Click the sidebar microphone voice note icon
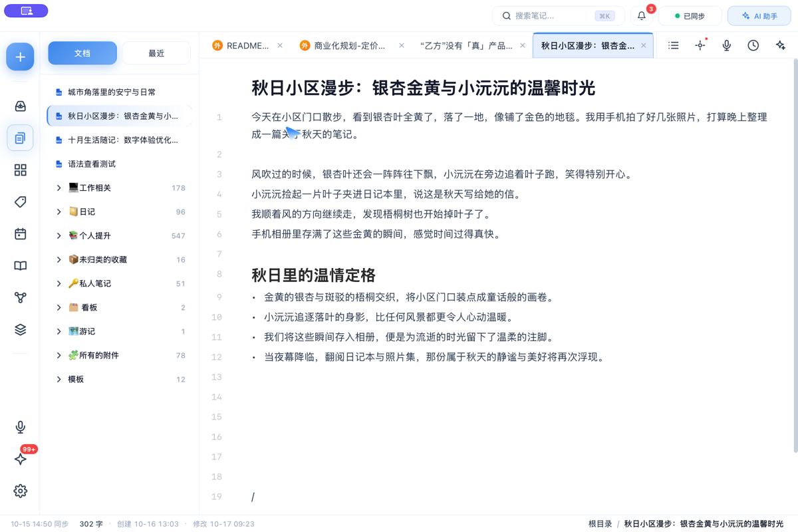Screen dimensions: 798x532 pyautogui.click(x=20, y=427)
